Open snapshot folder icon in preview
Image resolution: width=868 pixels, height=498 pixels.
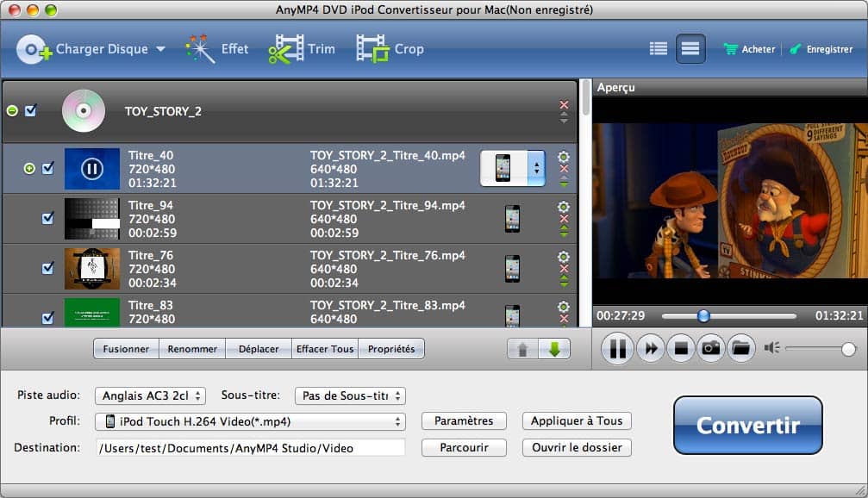(x=741, y=348)
